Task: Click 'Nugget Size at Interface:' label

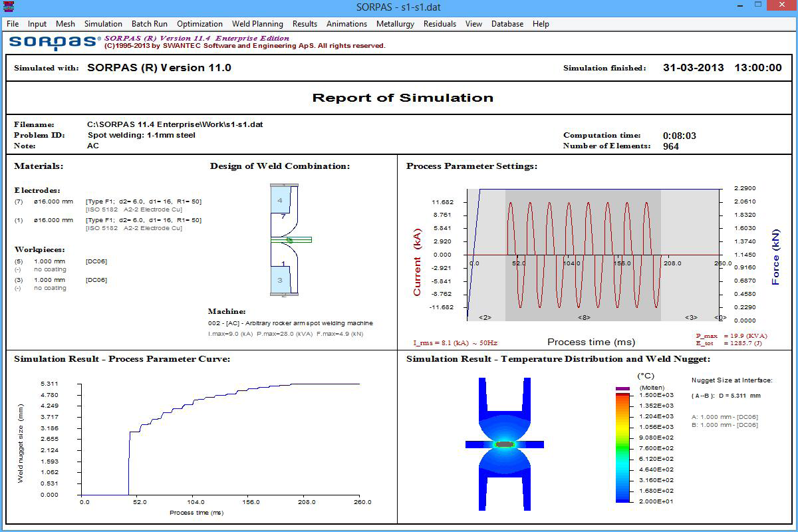Action: pyautogui.click(x=732, y=380)
